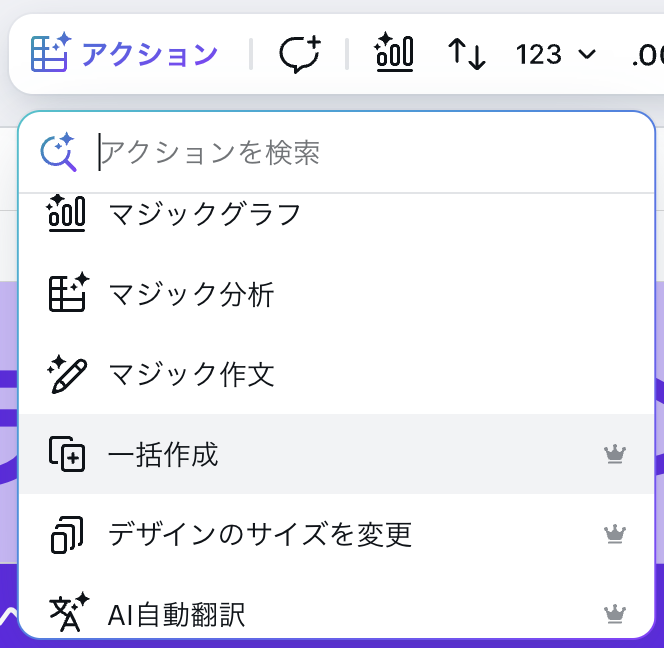Add a comment with speech bubble icon
Image resolution: width=664 pixels, height=648 pixels.
point(299,54)
